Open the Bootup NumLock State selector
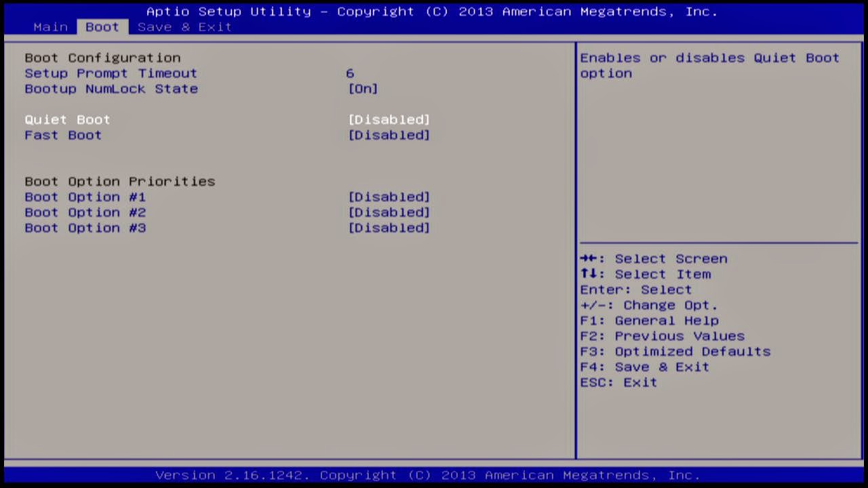 coord(362,89)
